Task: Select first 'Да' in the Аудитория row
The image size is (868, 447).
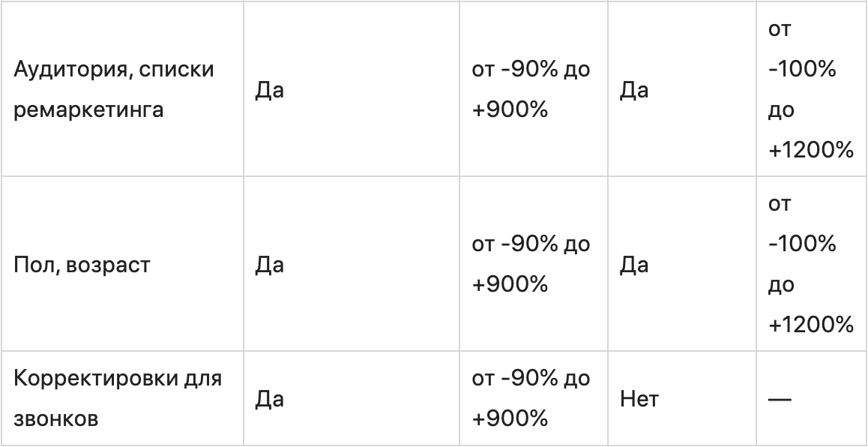Action: pos(270,91)
